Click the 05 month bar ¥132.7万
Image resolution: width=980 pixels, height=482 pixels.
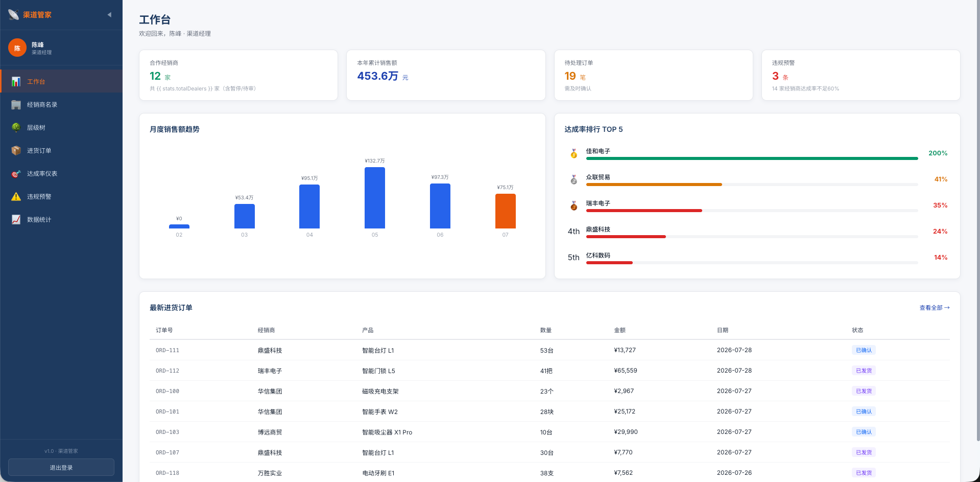click(x=375, y=198)
